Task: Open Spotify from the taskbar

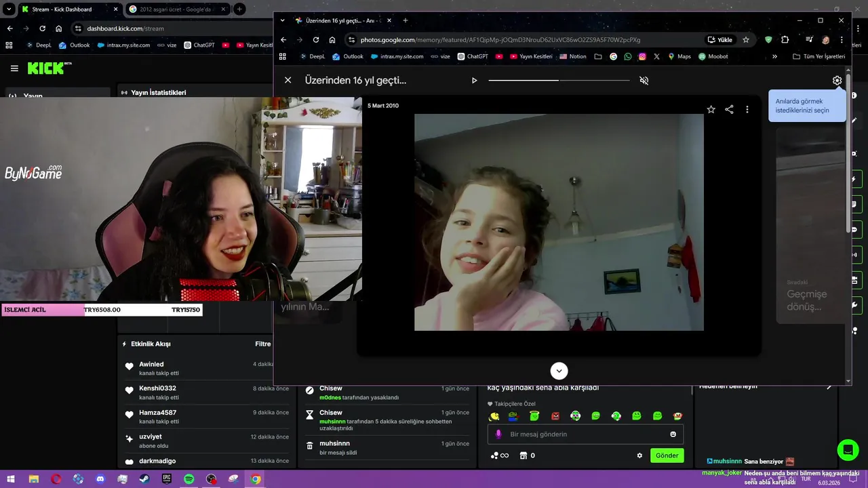Action: click(189, 479)
